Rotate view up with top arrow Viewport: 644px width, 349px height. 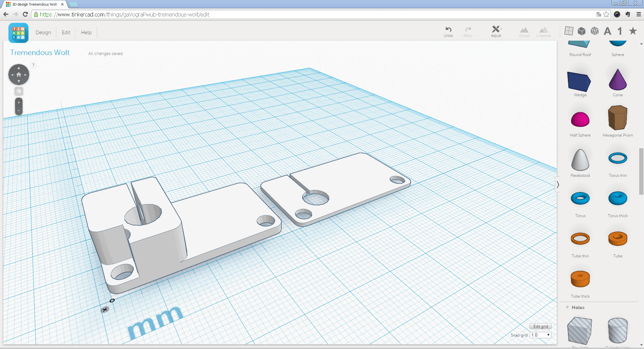click(x=19, y=68)
